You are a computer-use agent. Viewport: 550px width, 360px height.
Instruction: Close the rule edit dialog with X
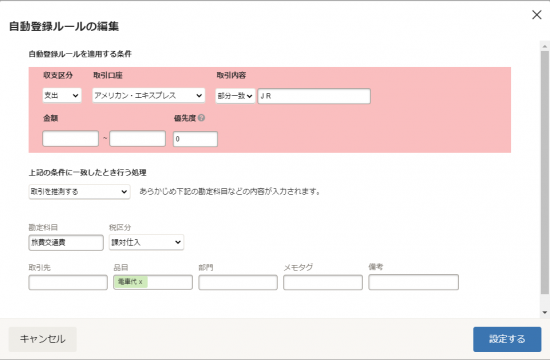click(537, 15)
